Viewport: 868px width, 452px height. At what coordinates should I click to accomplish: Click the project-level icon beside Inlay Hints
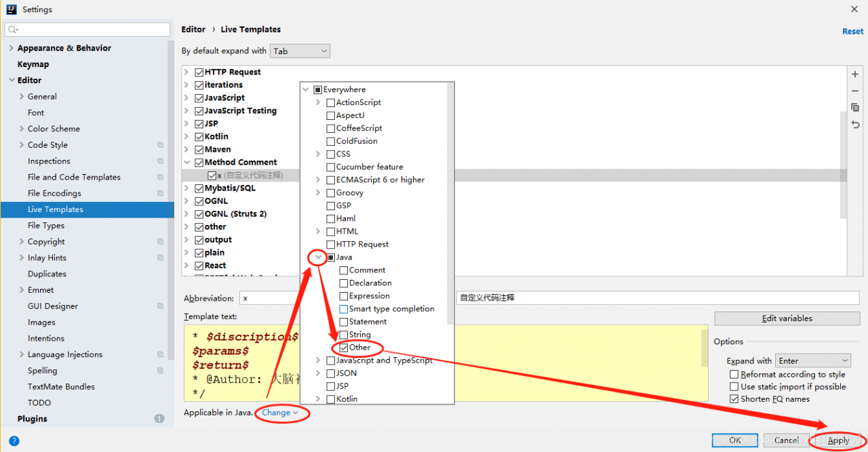click(160, 258)
